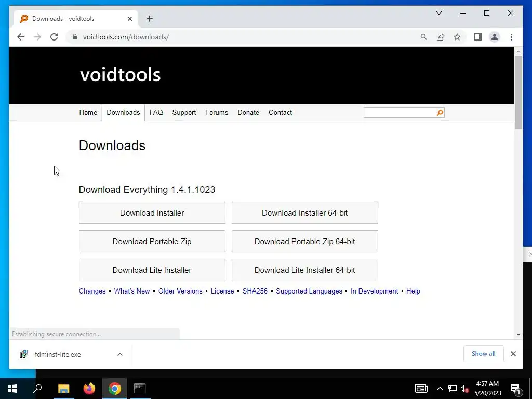Screen dimensions: 532x399
Task: Click the browser forward arrow
Action: pyautogui.click(x=37, y=37)
